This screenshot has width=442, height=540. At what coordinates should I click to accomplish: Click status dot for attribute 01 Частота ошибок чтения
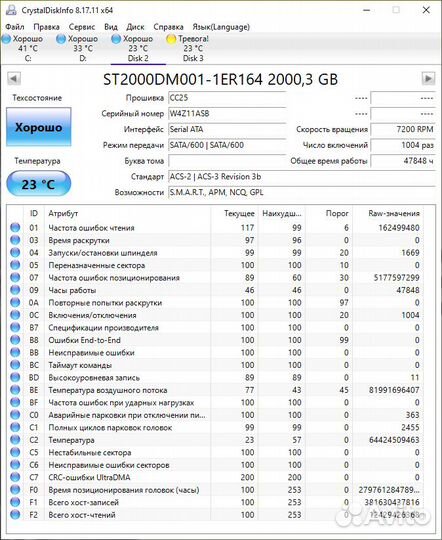coord(15,227)
